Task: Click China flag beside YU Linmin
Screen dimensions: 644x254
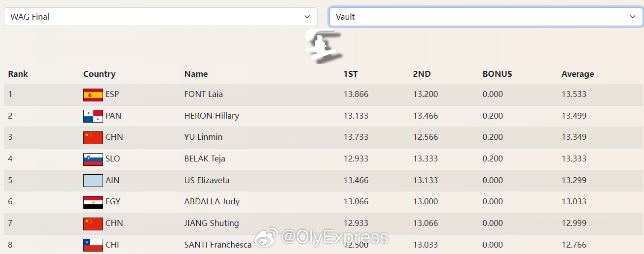Action: pyautogui.click(x=93, y=137)
